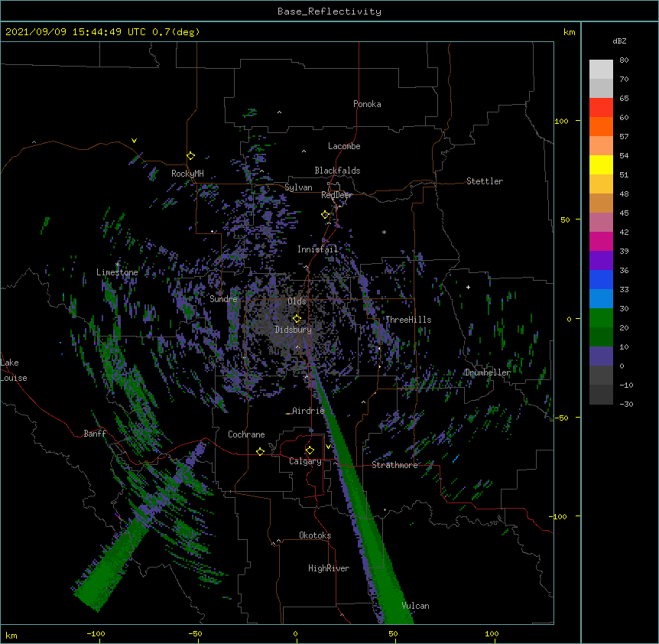659x644 pixels.
Task: Select the dark blue 33-36 dBZ swatch
Action: [x=601, y=280]
